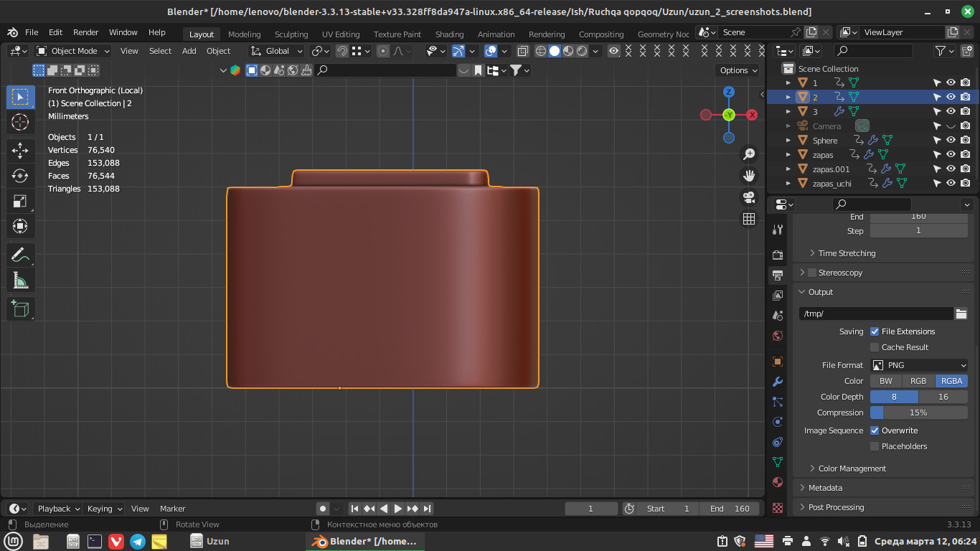
Task: Select the Cursor tool in the viewport toolbar
Action: 21,122
